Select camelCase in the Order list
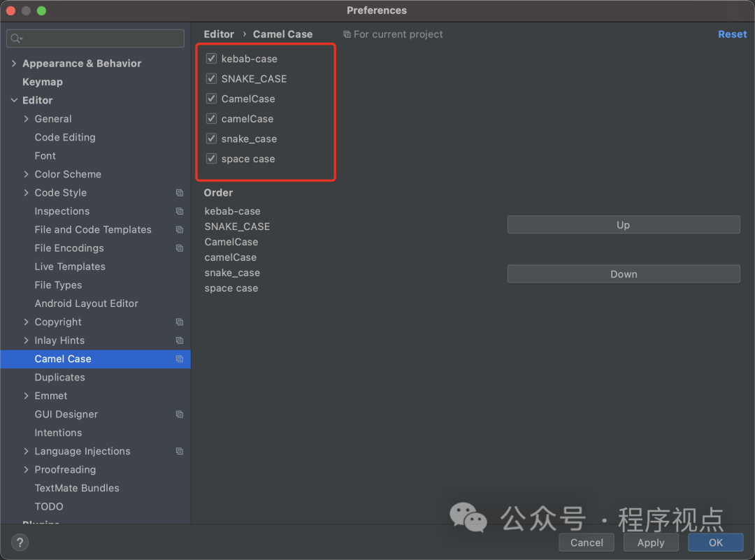Image resolution: width=755 pixels, height=560 pixels. [231, 257]
